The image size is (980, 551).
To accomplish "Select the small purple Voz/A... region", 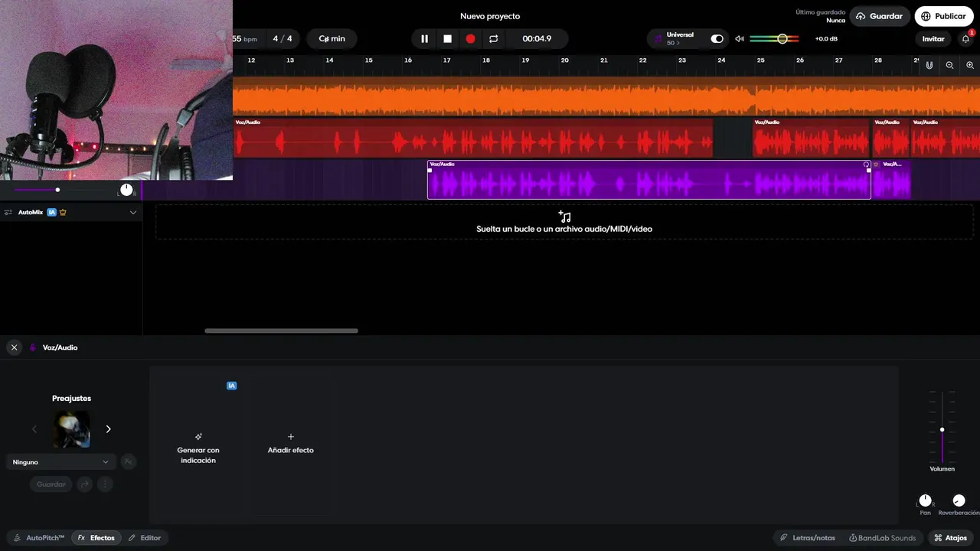I will [891, 180].
